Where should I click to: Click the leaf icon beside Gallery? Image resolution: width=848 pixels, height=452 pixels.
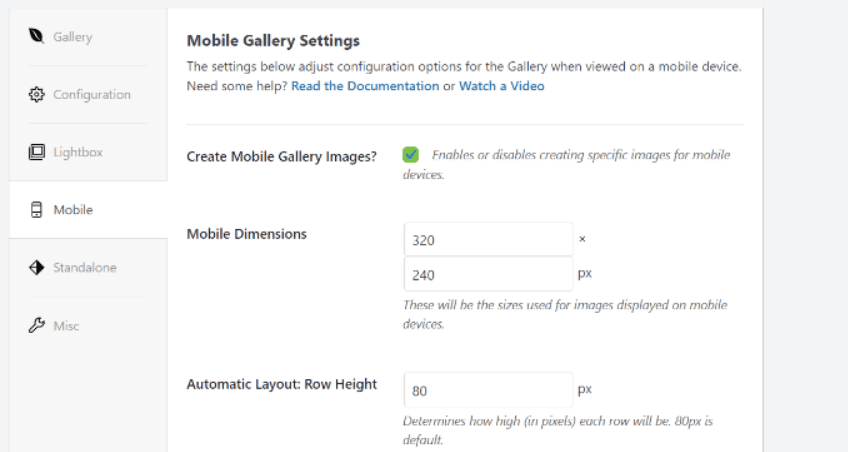click(36, 37)
